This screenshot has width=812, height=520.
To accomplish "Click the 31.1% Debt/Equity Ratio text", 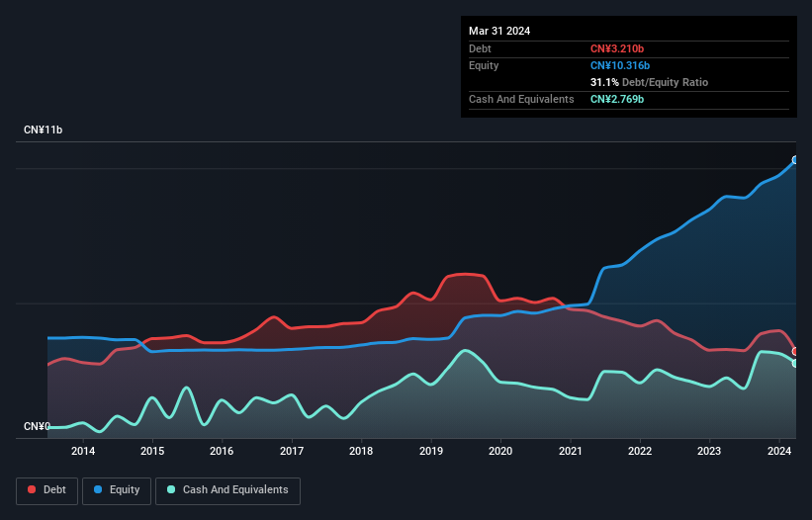I will pyautogui.click(x=649, y=82).
